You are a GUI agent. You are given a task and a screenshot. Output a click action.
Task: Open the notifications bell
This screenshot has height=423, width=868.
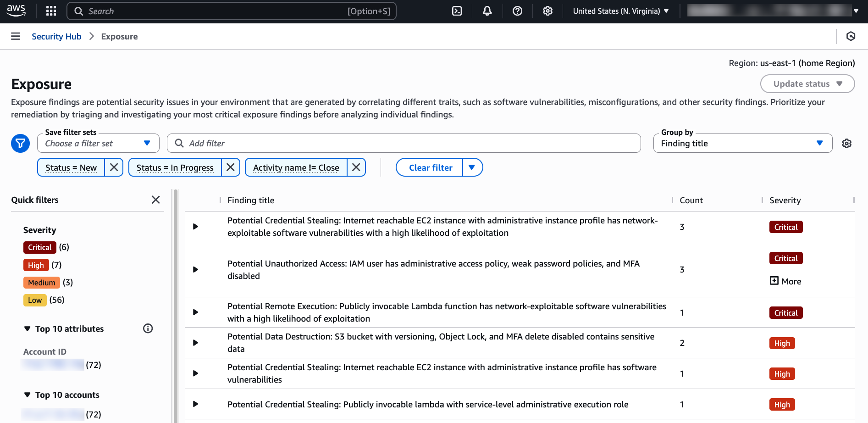tap(487, 11)
